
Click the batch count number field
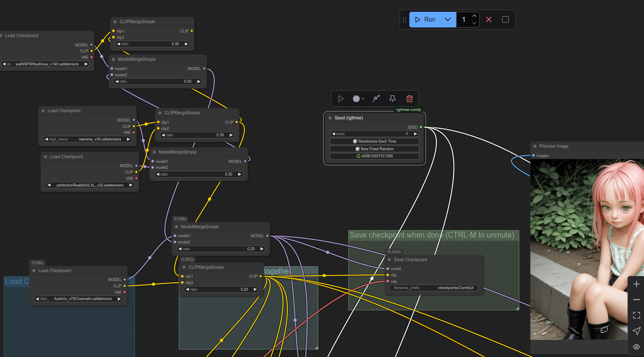(464, 19)
